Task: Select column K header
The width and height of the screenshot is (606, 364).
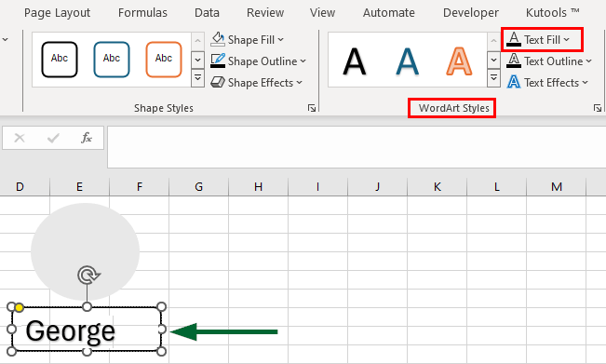Action: [437, 187]
